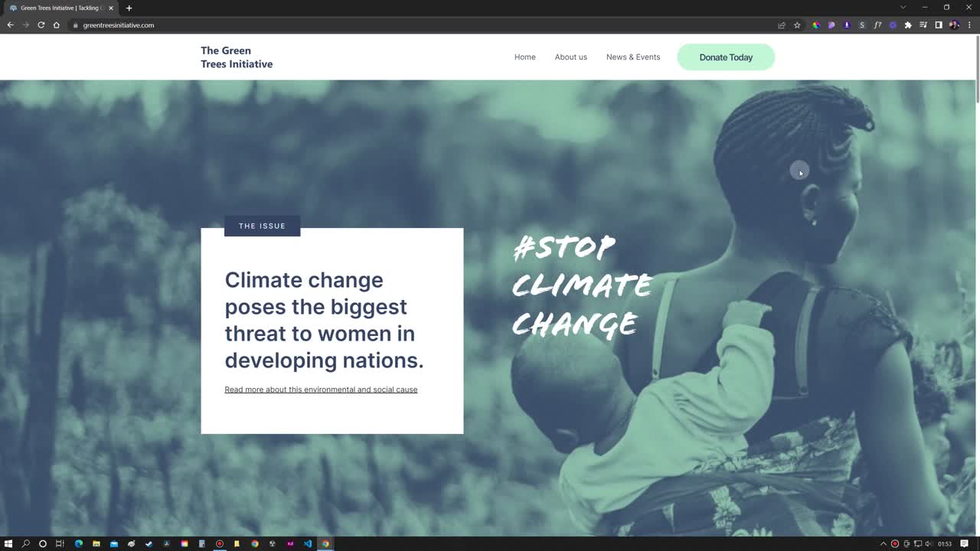Open the About us page

pyautogui.click(x=571, y=57)
